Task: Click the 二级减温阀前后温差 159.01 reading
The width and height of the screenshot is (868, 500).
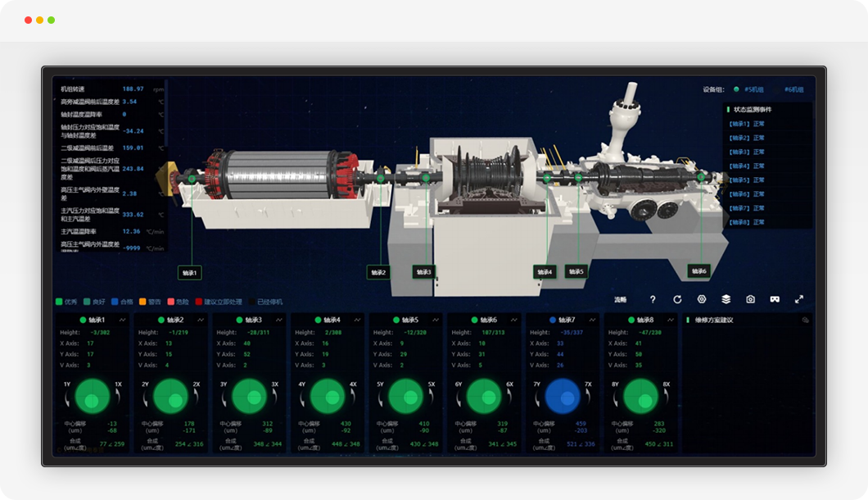Action: coord(133,148)
